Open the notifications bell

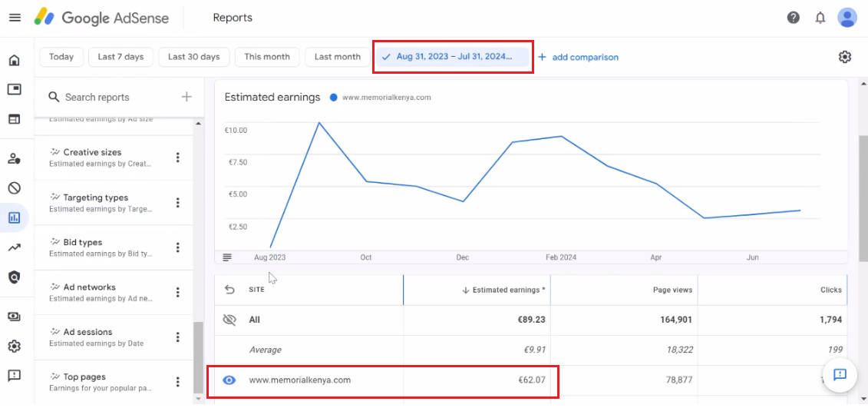(820, 18)
